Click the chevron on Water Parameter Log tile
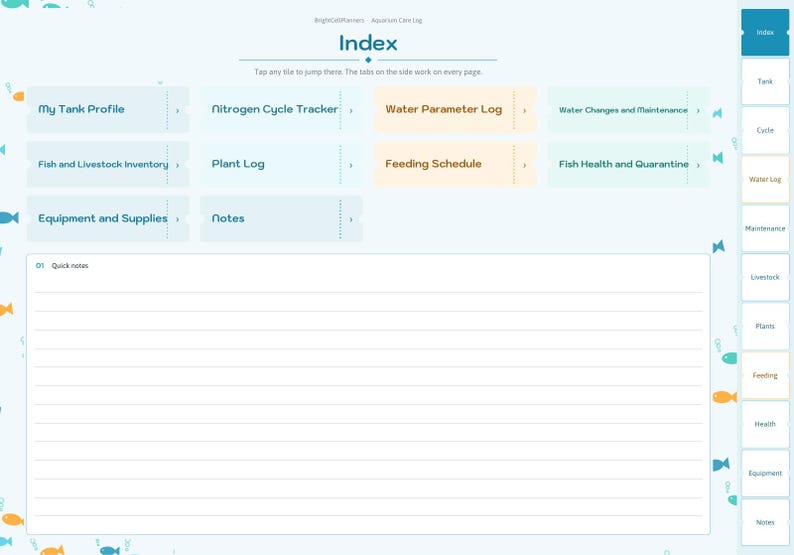This screenshot has width=794, height=555. pos(525,110)
